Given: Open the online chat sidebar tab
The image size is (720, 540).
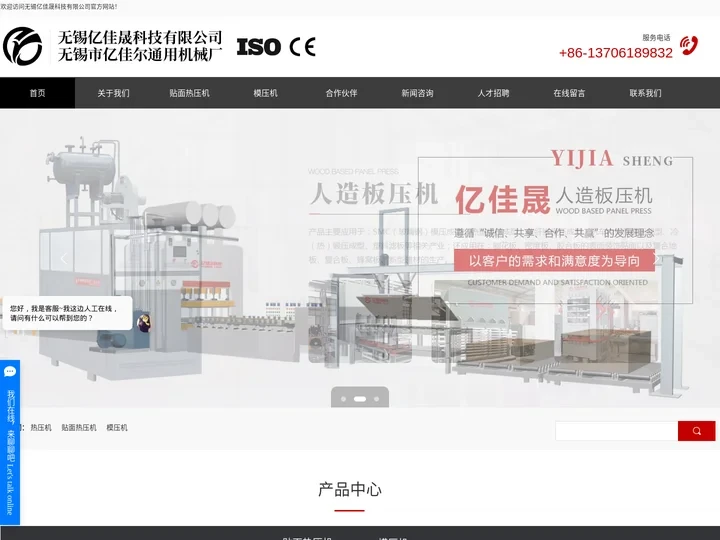Looking at the screenshot, I should [x=10, y=442].
